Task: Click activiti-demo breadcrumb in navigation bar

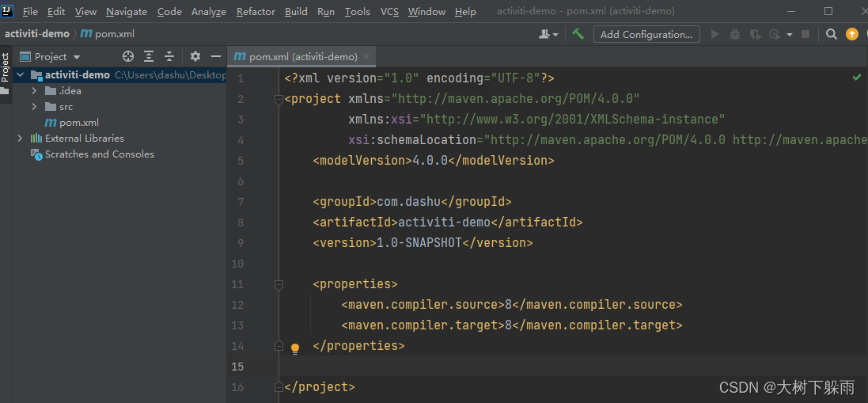Action: [x=37, y=34]
